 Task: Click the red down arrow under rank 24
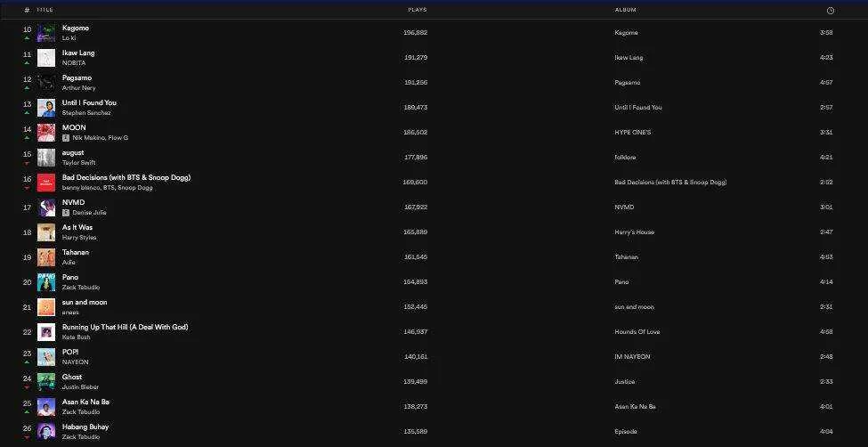point(27,387)
